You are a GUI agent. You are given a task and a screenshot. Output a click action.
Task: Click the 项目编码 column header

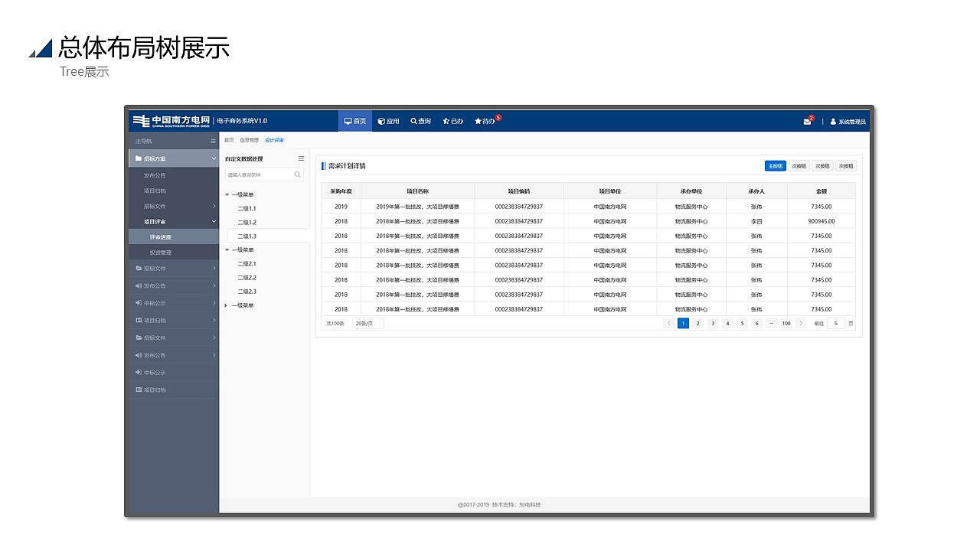click(519, 191)
